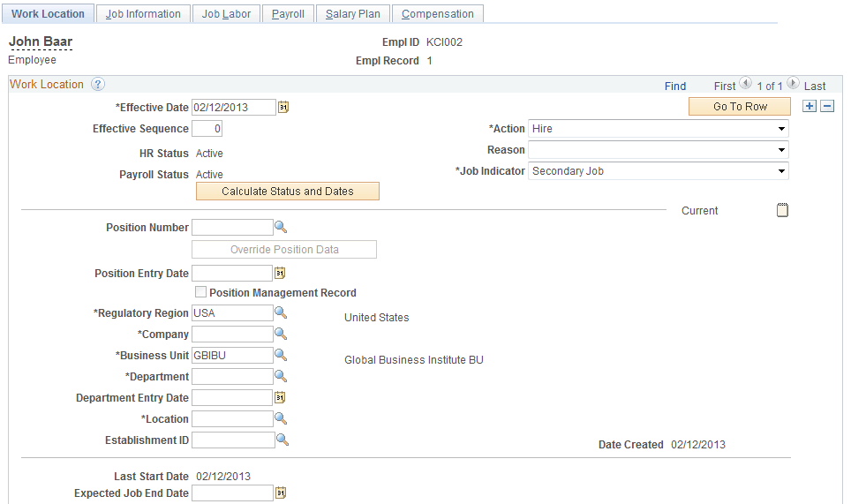Image resolution: width=851 pixels, height=504 pixels.
Task: Click the 1 of 1 row counter
Action: pos(770,86)
